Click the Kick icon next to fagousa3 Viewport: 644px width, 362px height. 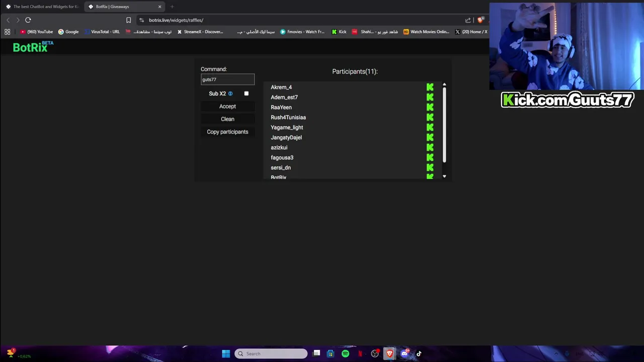(x=430, y=157)
